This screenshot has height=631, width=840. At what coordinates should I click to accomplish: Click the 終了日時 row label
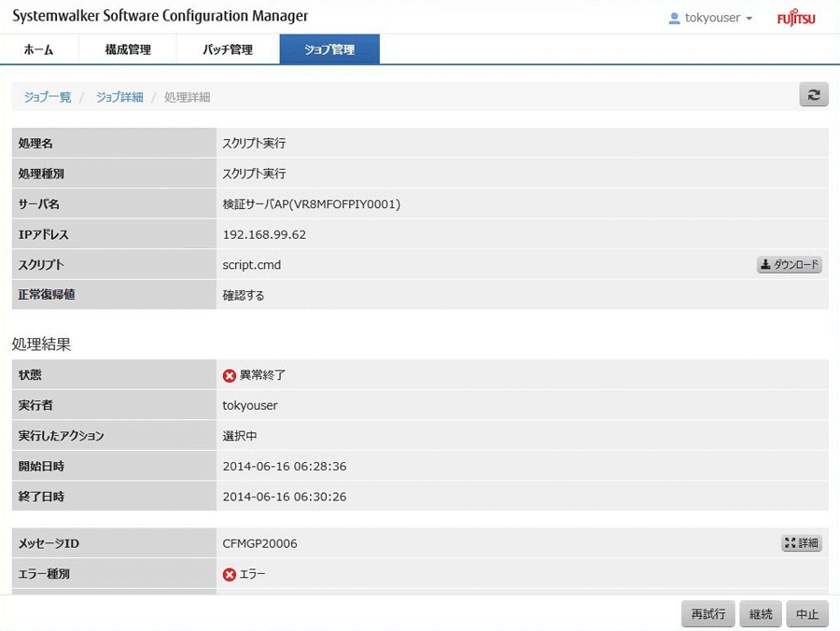coord(41,498)
